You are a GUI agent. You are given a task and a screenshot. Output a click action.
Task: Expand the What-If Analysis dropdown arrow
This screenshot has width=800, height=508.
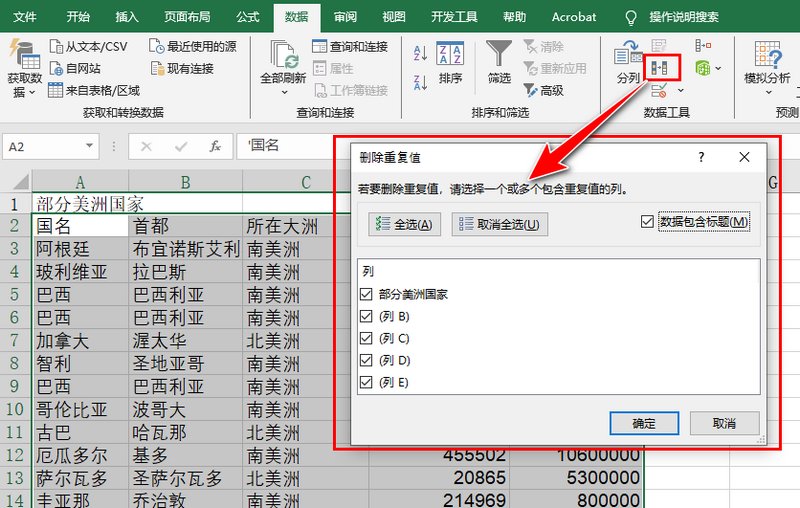tap(768, 93)
